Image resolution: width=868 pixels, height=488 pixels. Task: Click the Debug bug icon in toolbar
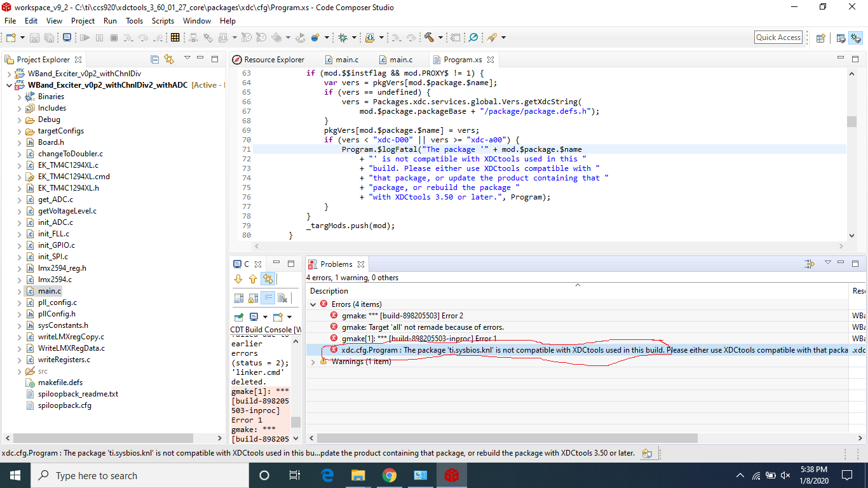[342, 37]
